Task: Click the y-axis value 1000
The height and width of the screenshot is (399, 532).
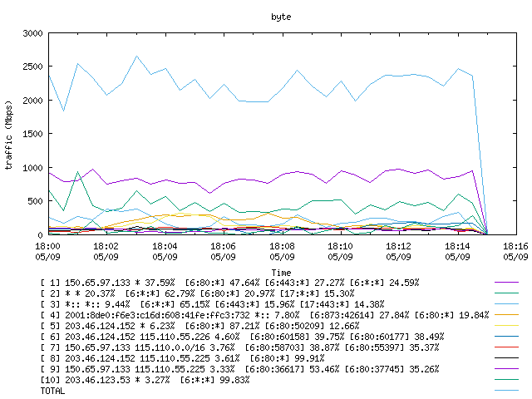Action: point(33,168)
